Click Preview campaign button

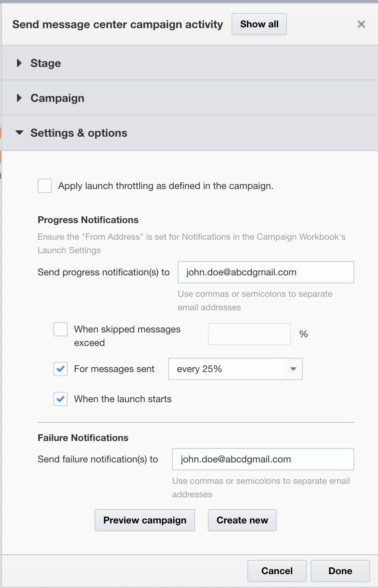[x=145, y=520]
